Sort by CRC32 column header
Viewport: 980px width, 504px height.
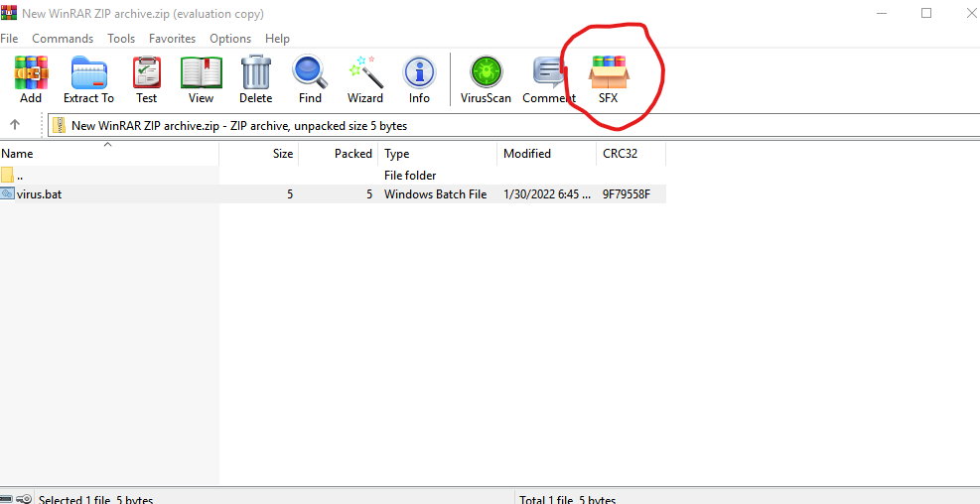point(631,154)
